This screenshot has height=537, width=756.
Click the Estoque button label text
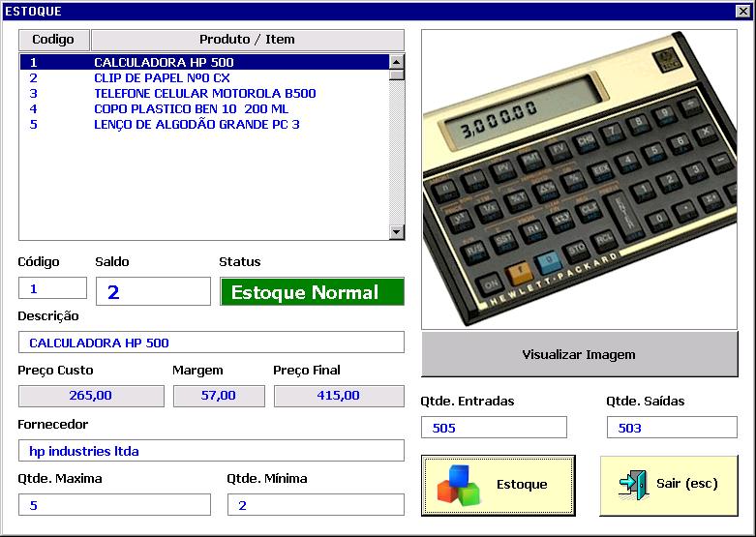[x=522, y=484]
